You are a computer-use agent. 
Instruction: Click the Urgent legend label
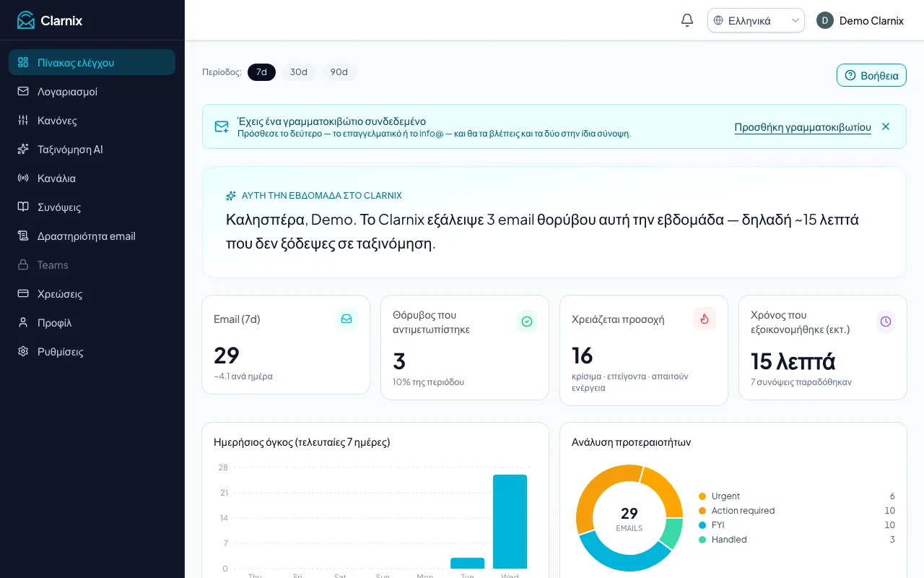[725, 496]
